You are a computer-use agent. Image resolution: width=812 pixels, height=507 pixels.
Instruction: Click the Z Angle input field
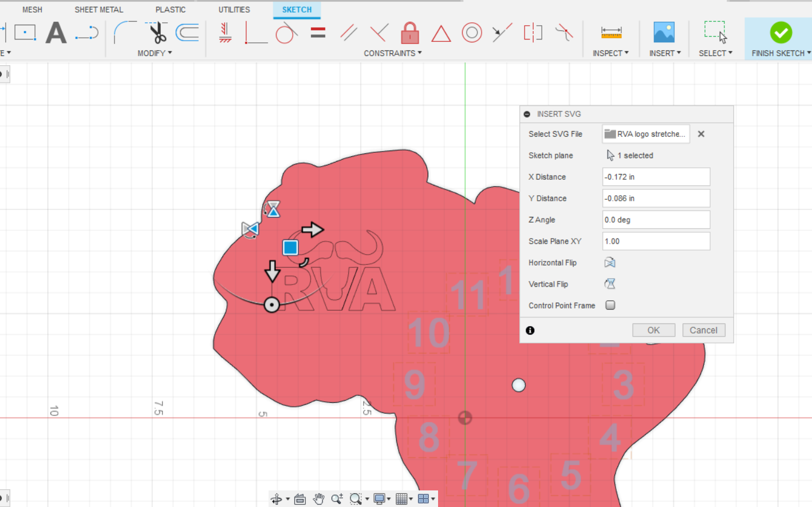click(x=656, y=220)
